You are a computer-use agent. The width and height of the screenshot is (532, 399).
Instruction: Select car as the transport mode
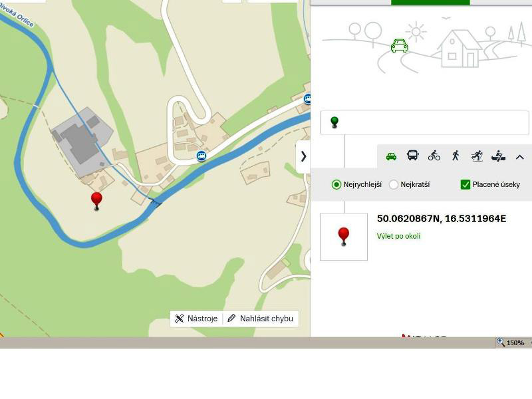coord(391,156)
